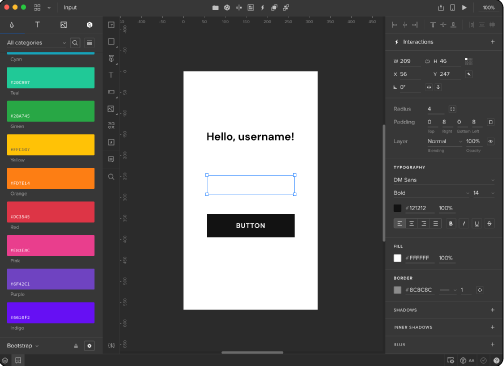This screenshot has height=366, width=504.
Task: Open the device preview icon
Action: click(x=452, y=7)
